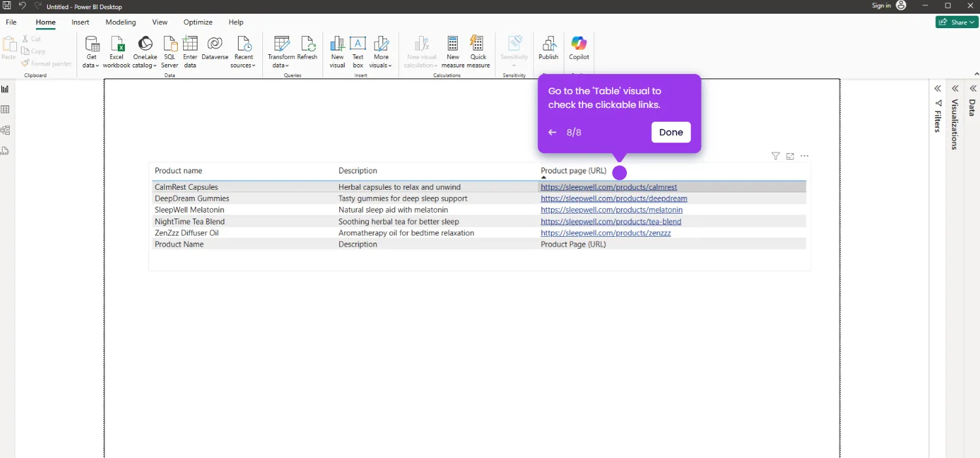Viewport: 980px width, 458px height.
Task: Expand Recent sources dropdown arrow
Action: [254, 65]
